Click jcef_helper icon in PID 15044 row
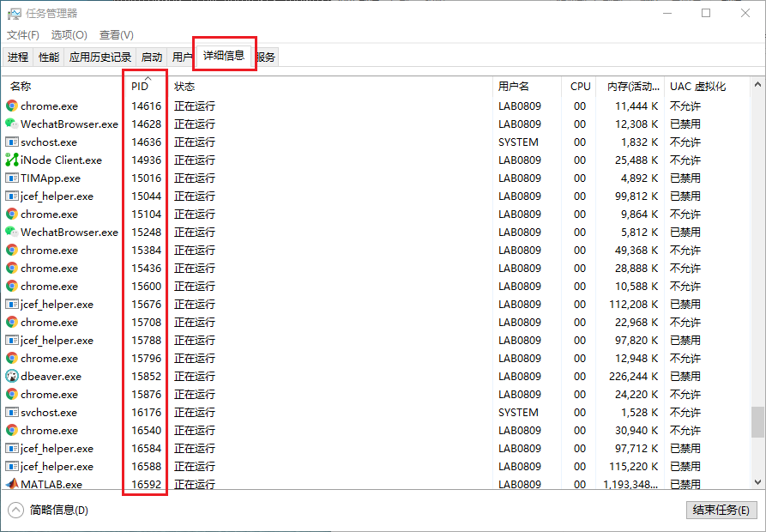 [12, 196]
